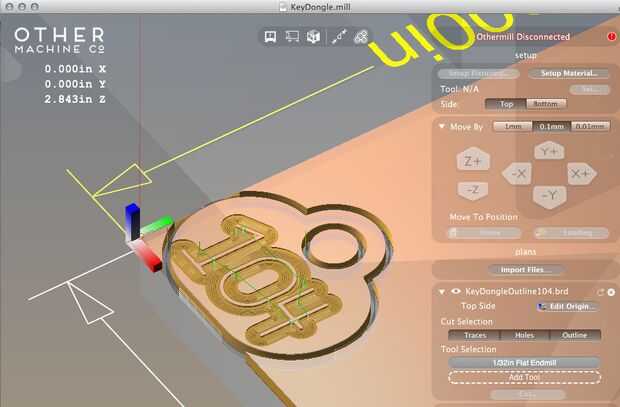Toggle Traces cut selection

tap(474, 335)
